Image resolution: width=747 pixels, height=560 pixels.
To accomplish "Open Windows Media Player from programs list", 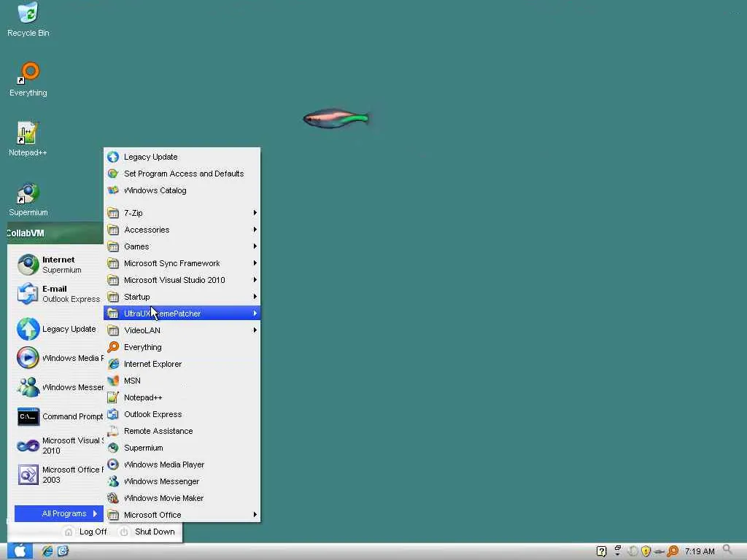I will [x=182, y=464].
